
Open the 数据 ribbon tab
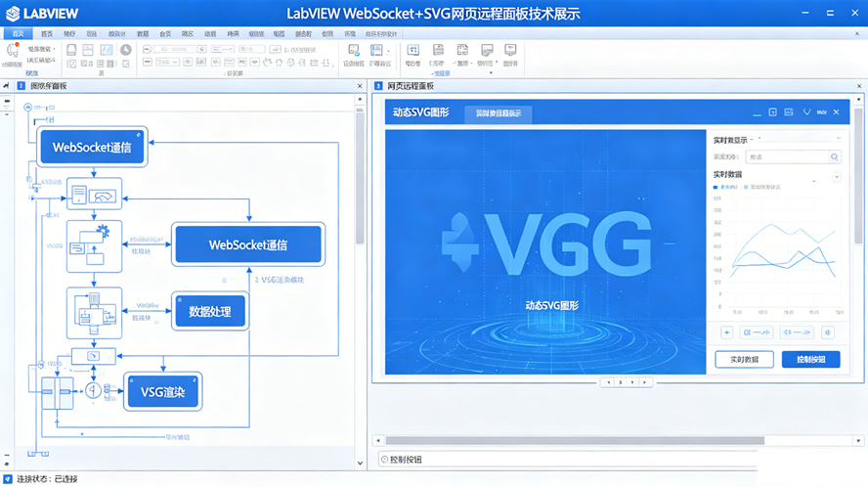click(x=143, y=34)
